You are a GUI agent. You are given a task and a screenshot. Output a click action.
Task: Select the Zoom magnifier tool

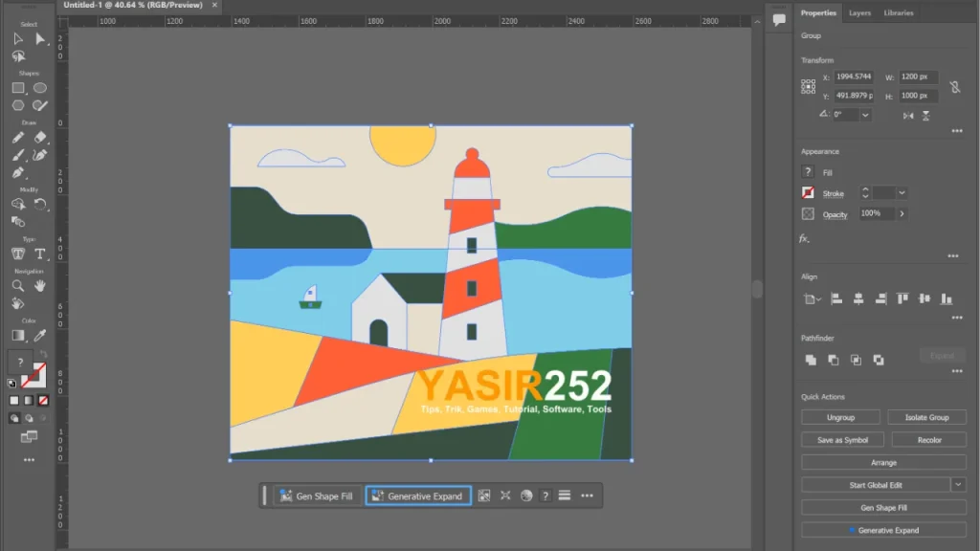point(18,285)
